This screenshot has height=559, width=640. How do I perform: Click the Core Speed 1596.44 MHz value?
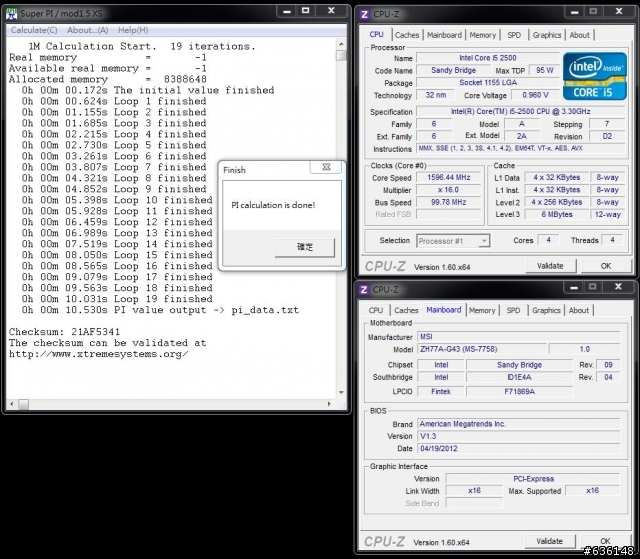pyautogui.click(x=448, y=177)
